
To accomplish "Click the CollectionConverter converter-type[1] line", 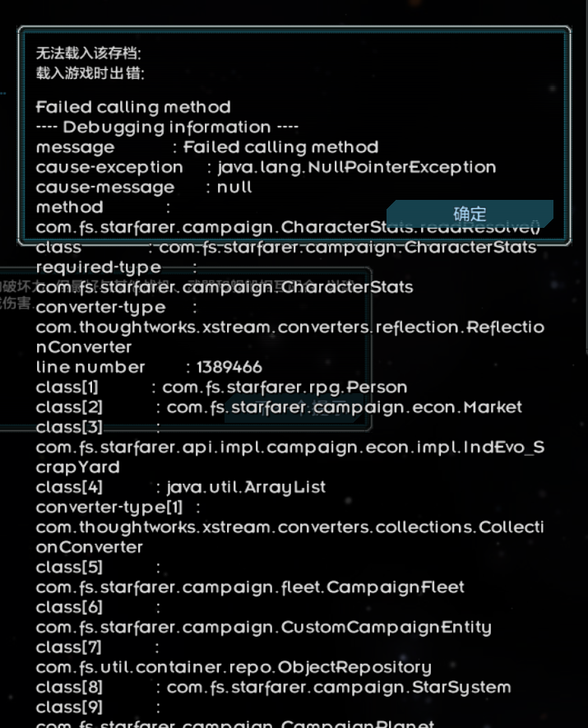I will click(288, 526).
